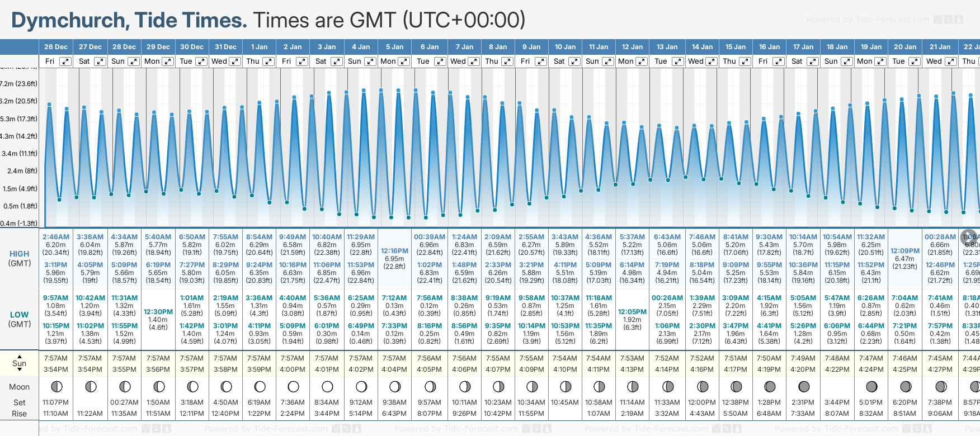Click moon phase icon under 26 Dec

56,386
